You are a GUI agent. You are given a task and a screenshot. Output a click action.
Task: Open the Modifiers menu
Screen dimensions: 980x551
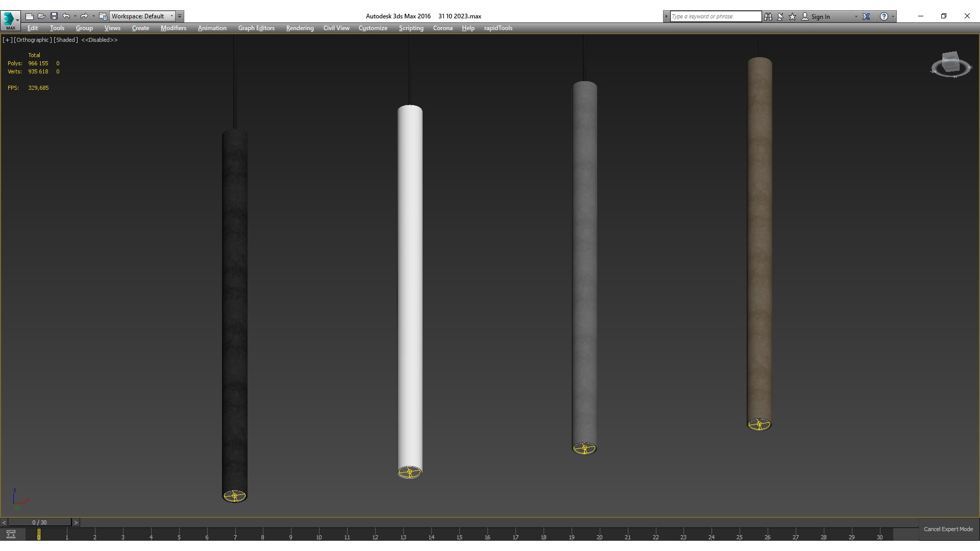coord(174,28)
